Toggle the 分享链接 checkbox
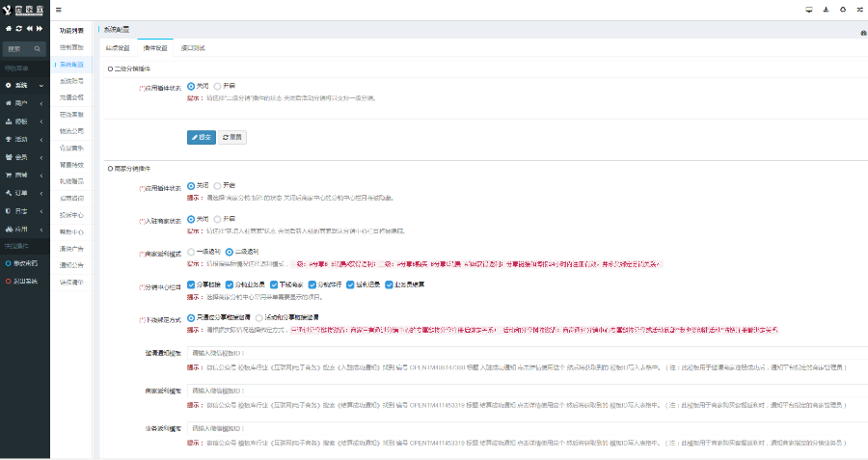The width and height of the screenshot is (868, 460). click(x=191, y=284)
